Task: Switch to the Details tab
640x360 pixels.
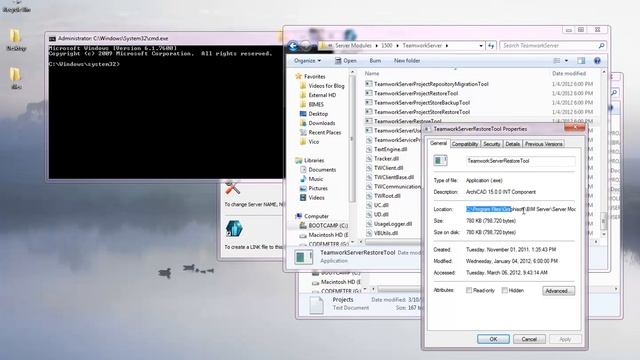Action: (512, 144)
